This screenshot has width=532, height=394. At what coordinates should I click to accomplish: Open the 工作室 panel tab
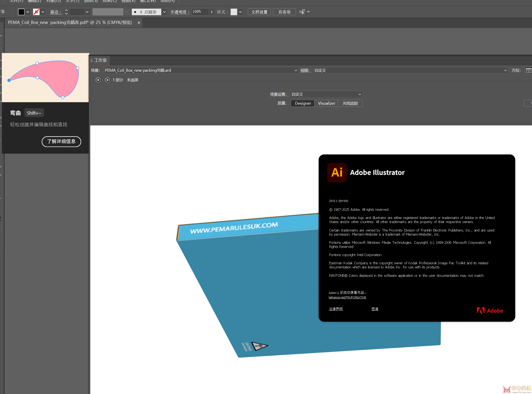point(100,60)
